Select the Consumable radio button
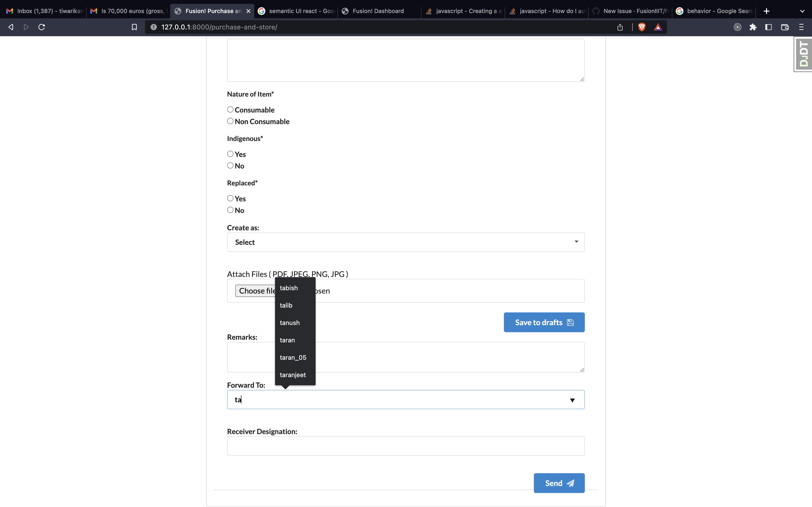This screenshot has height=507, width=812. point(230,110)
